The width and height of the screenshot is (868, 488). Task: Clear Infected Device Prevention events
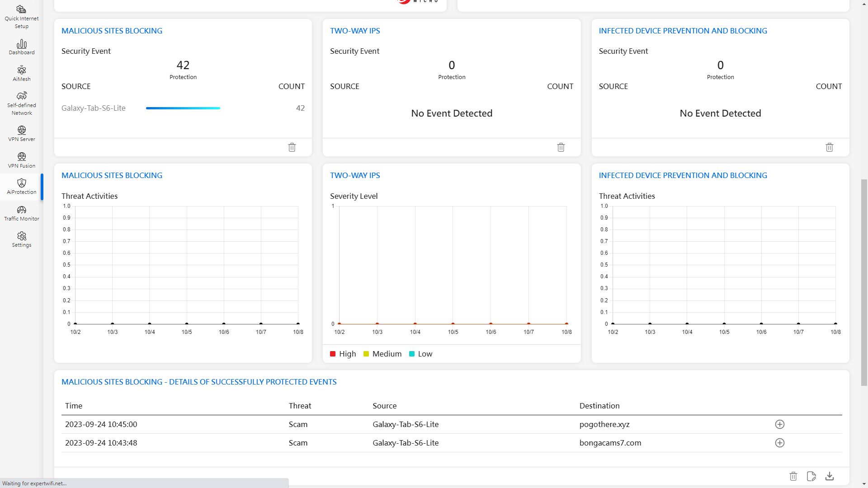coord(829,147)
